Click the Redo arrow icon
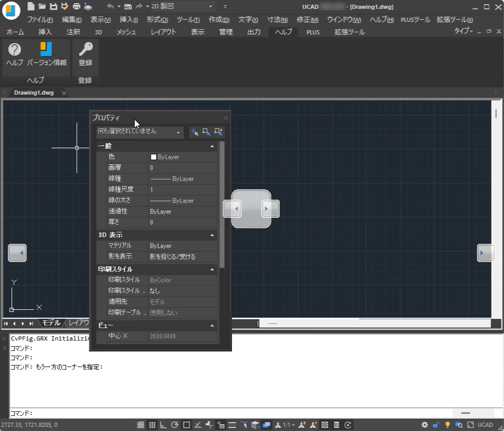504x431 pixels. (x=139, y=6)
